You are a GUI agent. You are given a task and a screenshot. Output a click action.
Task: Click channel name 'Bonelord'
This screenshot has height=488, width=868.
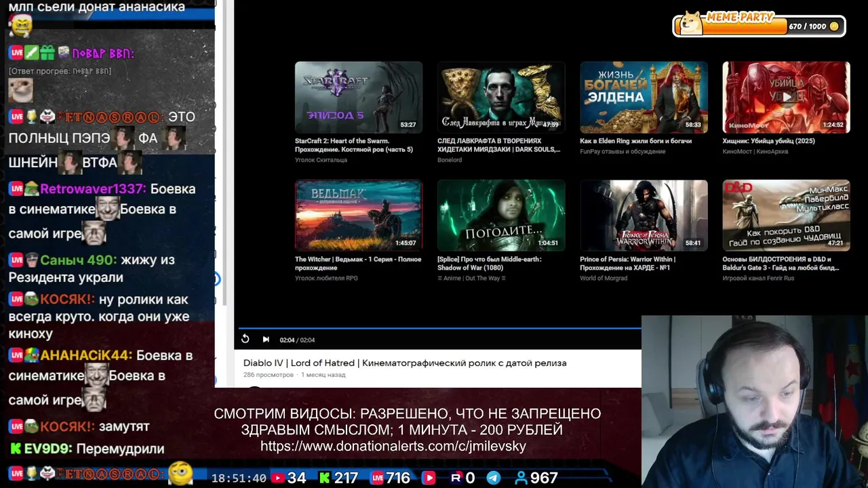click(450, 160)
